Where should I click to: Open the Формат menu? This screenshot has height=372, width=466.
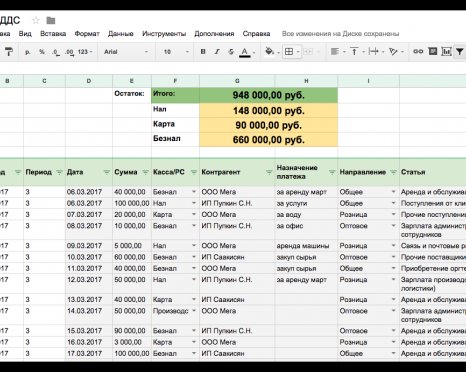click(87, 34)
